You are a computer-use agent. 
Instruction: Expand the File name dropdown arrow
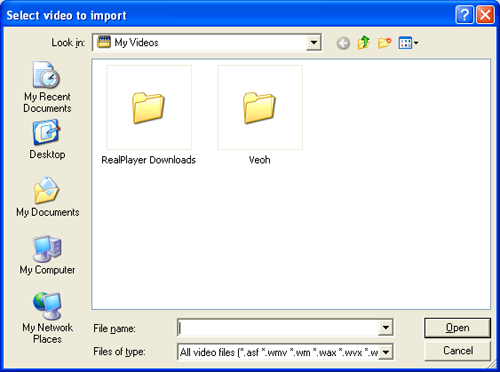[386, 328]
